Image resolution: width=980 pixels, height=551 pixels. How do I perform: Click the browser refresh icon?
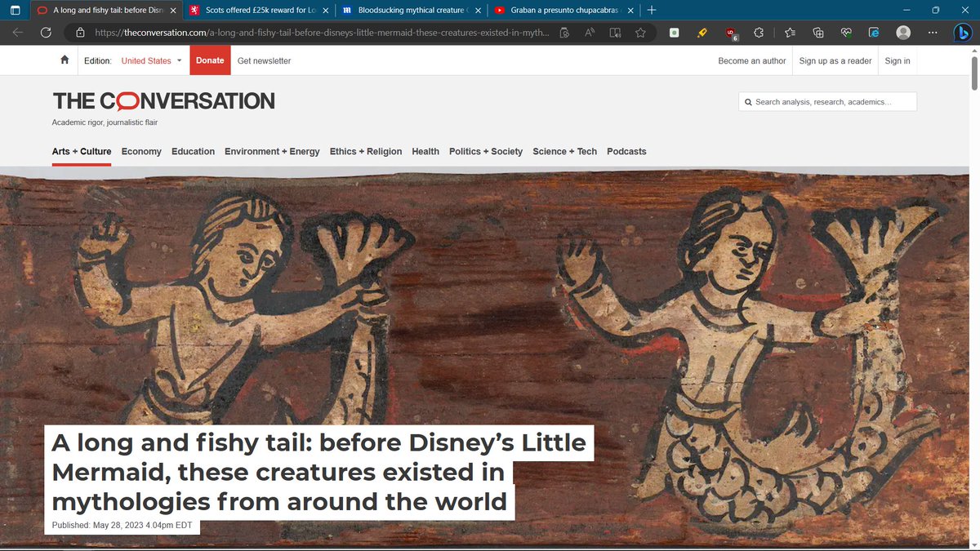coord(46,33)
